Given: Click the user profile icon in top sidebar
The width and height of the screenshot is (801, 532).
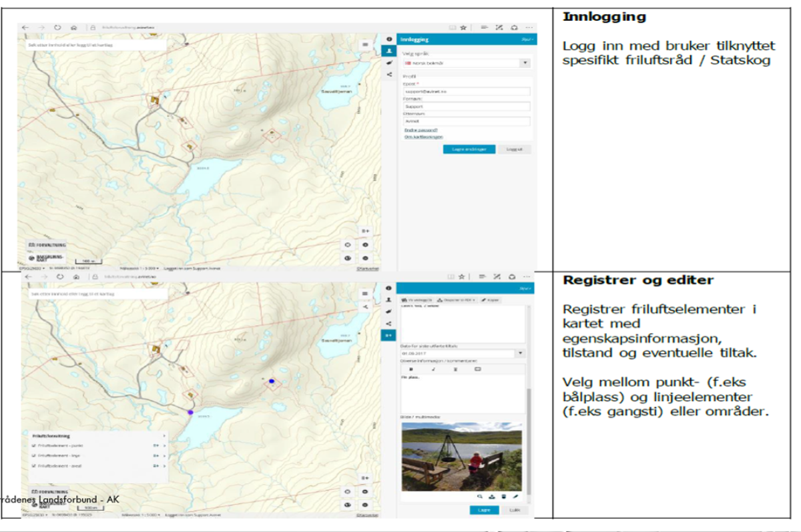Looking at the screenshot, I should [388, 51].
